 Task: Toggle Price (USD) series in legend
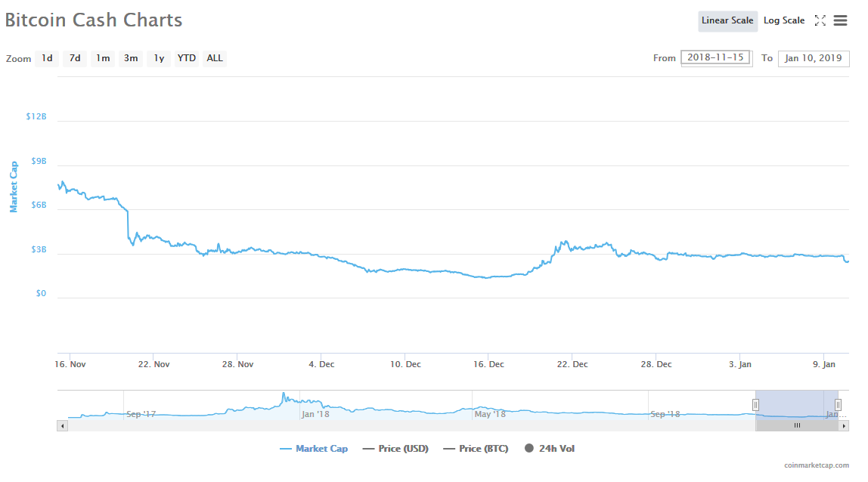click(395, 449)
